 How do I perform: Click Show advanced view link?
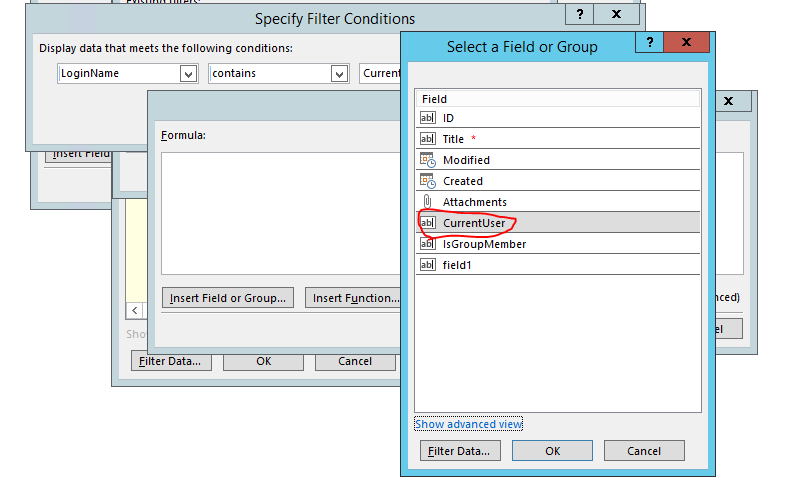click(468, 424)
